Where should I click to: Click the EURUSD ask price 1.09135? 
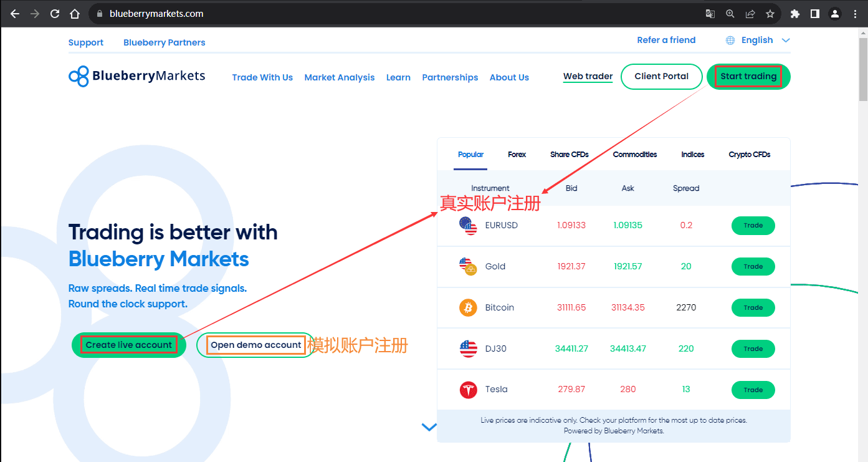pos(628,225)
